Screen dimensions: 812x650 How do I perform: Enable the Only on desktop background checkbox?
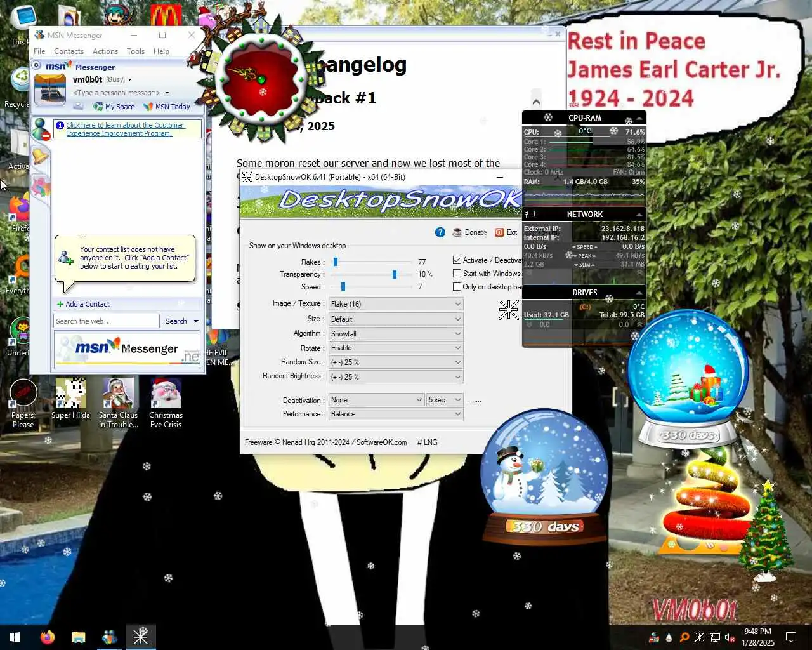point(457,287)
